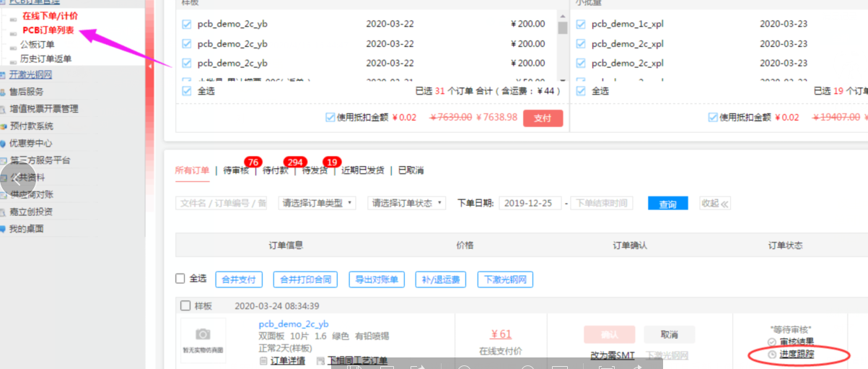Image resolution: width=868 pixels, height=369 pixels.
Task: Open the 请选择订单状态 dropdown
Action: pyautogui.click(x=406, y=203)
